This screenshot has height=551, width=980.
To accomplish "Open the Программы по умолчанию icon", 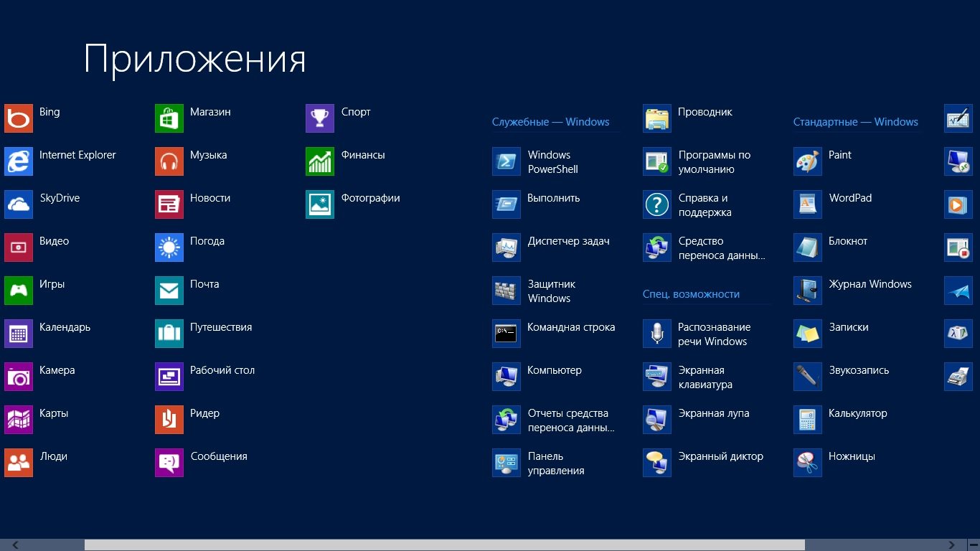I will pyautogui.click(x=657, y=161).
